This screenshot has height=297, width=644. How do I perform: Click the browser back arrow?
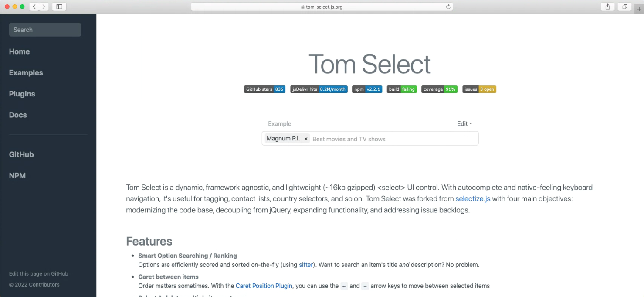tap(34, 7)
